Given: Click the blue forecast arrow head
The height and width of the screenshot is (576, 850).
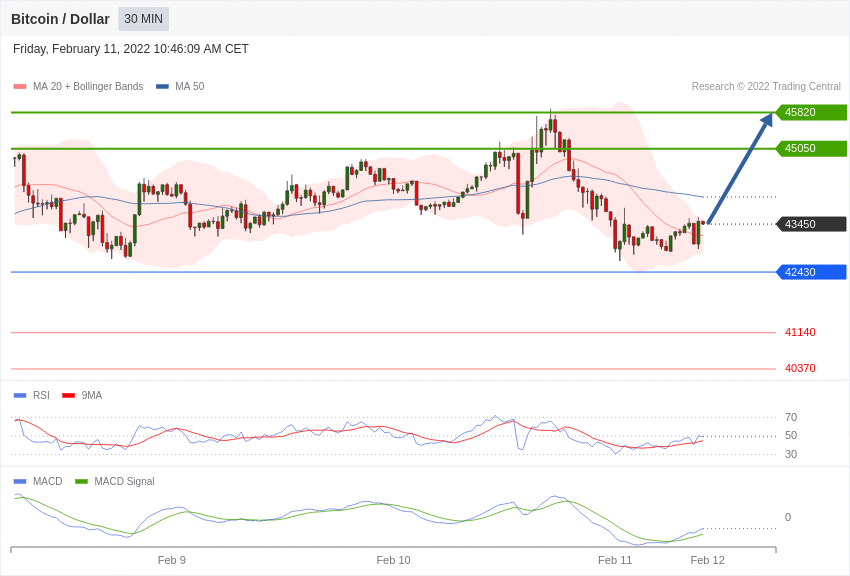Looking at the screenshot, I should (x=767, y=121).
